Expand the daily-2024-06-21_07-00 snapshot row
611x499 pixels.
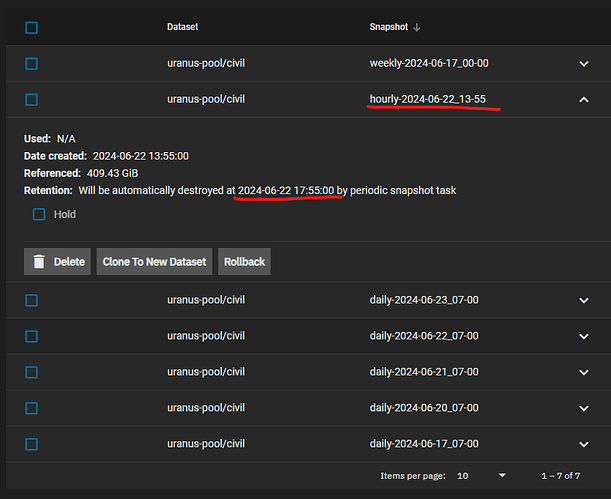pos(584,372)
